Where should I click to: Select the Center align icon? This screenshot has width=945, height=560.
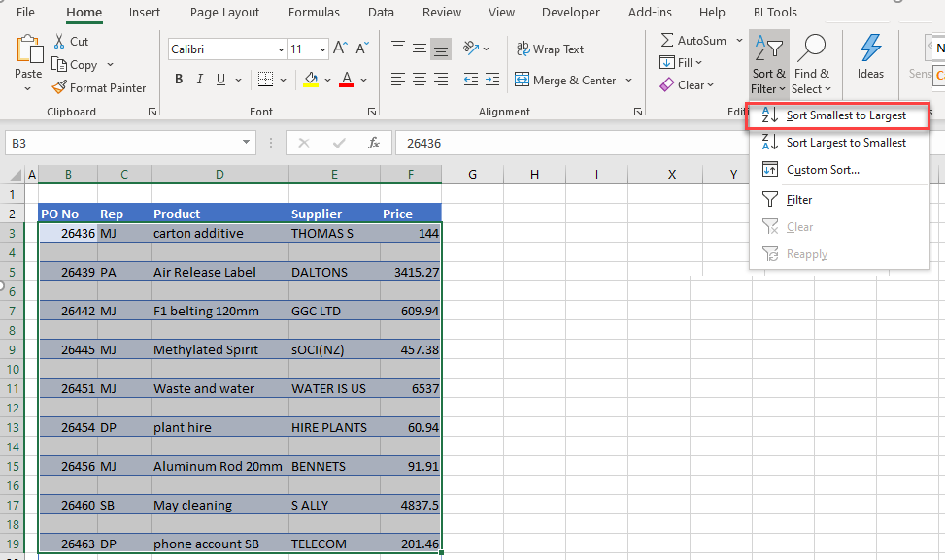pyautogui.click(x=420, y=80)
